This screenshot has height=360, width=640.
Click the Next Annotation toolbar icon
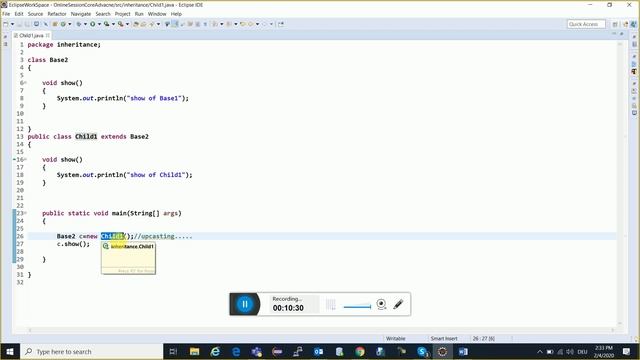click(215, 24)
